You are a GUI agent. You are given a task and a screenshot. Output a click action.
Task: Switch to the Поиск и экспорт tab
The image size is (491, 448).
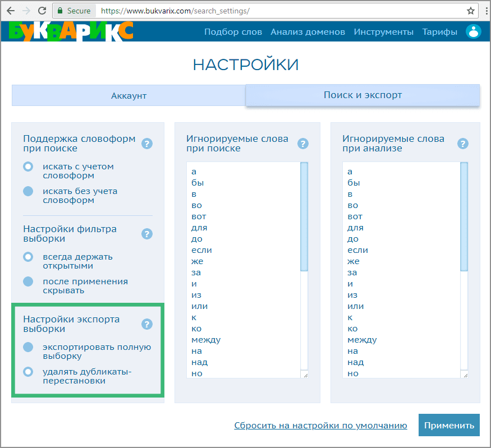point(362,95)
